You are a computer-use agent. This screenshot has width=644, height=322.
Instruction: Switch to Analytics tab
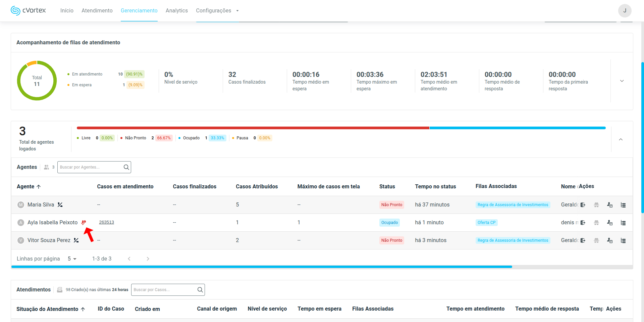pos(176,11)
